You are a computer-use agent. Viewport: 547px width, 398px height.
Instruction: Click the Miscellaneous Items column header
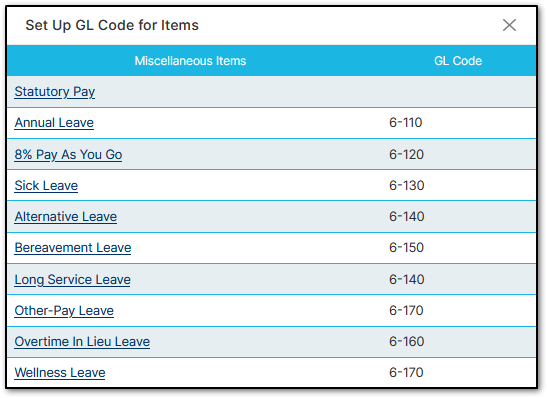coord(190,61)
